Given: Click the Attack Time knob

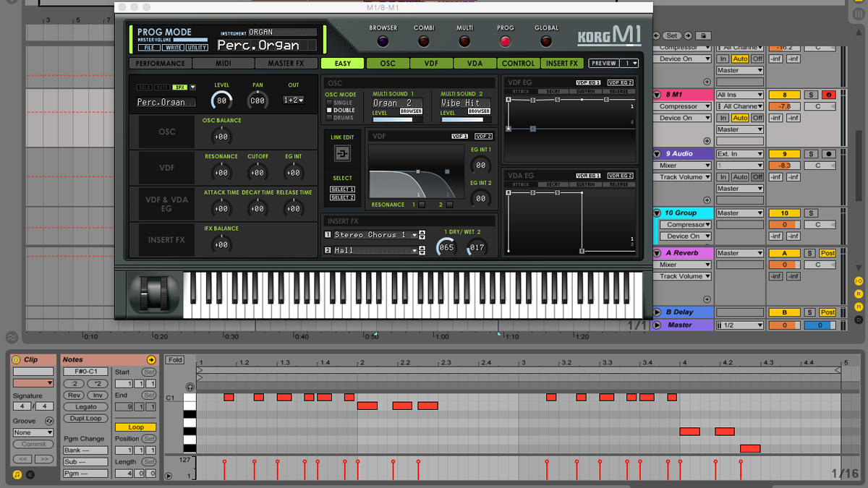Looking at the screenshot, I should (x=221, y=209).
